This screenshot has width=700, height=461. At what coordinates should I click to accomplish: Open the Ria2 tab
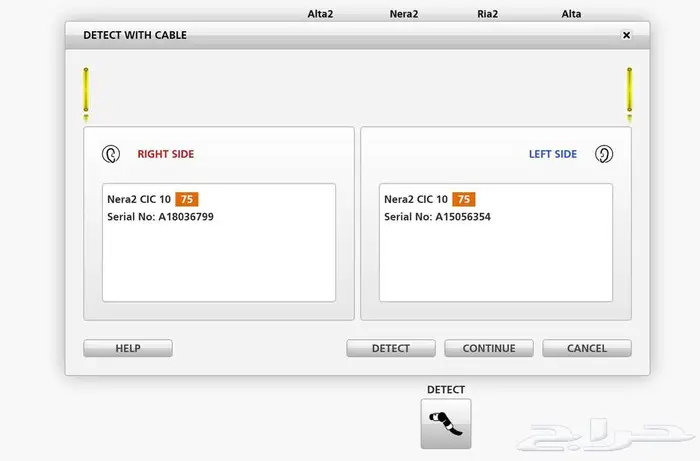coord(488,14)
